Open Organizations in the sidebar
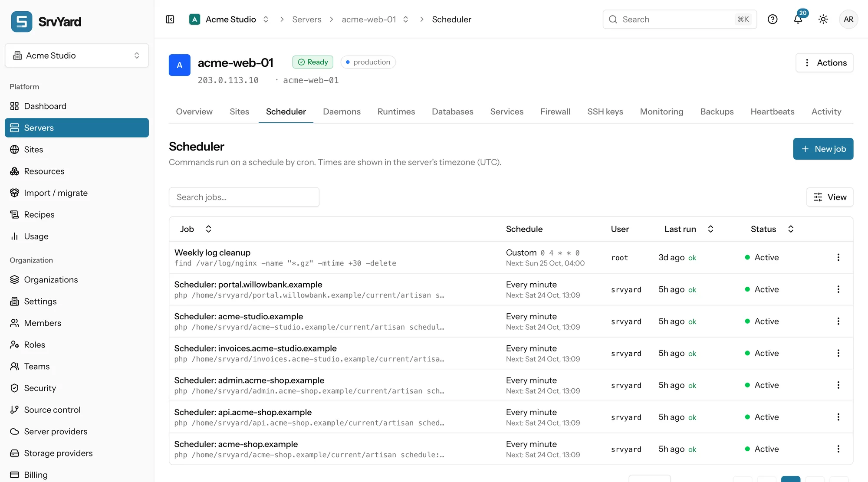The image size is (868, 482). [x=77, y=280]
